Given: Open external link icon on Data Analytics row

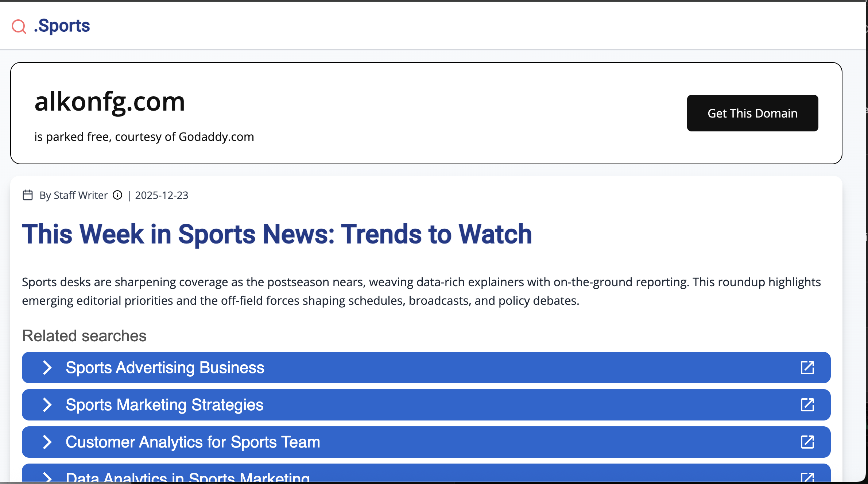Looking at the screenshot, I should [x=807, y=477].
